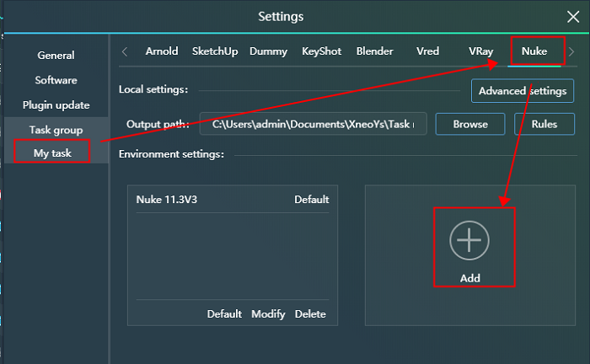Delete the Nuke 11.3V3 environment

click(310, 314)
